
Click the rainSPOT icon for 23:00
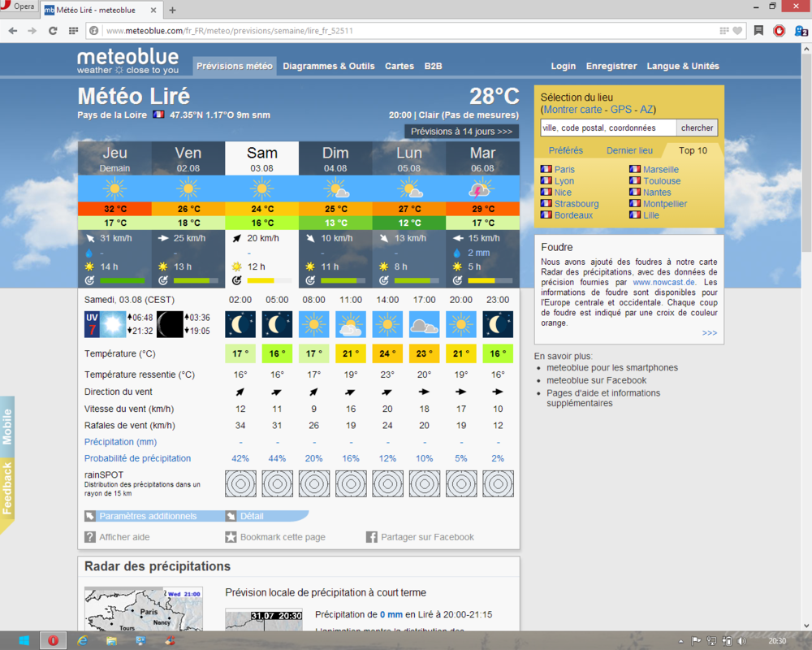coord(499,483)
